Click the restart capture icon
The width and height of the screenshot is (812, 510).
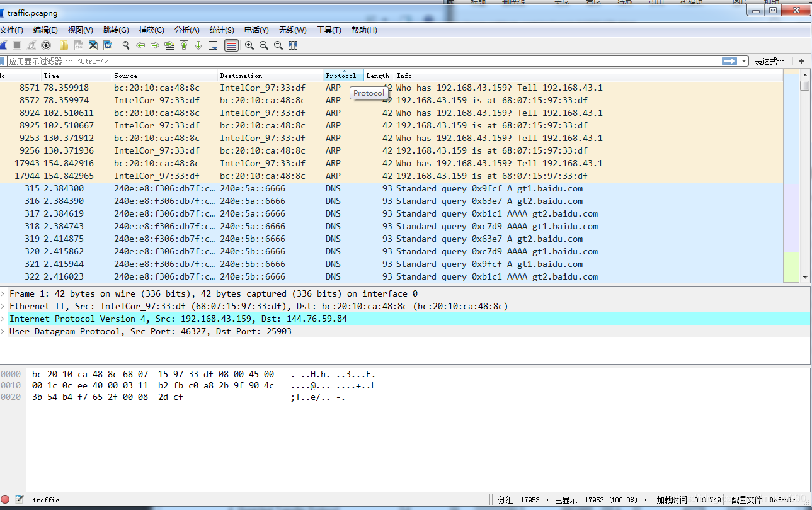31,45
